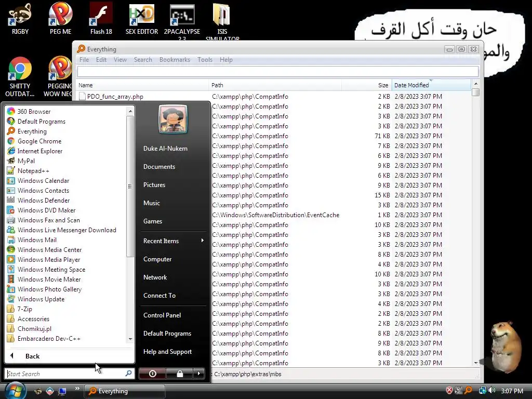Click the Everything search text box
The height and width of the screenshot is (399, 532).
[x=278, y=72]
